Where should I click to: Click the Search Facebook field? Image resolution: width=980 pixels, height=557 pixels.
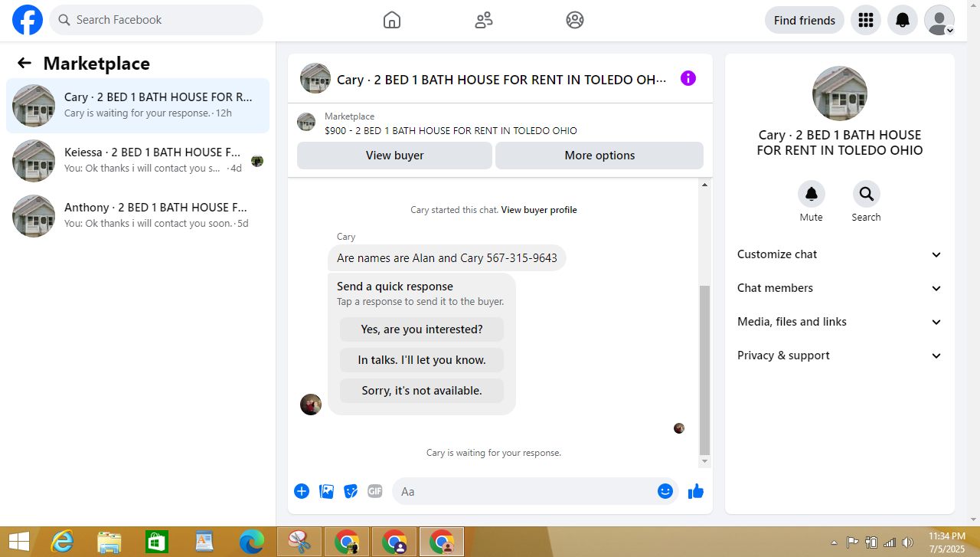(x=156, y=20)
